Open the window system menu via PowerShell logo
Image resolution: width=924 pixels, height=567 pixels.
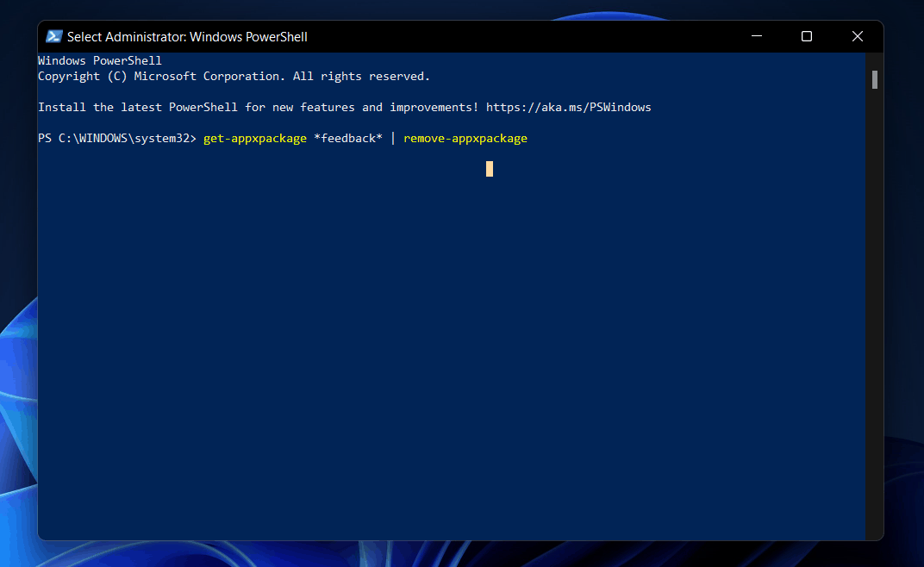[53, 36]
